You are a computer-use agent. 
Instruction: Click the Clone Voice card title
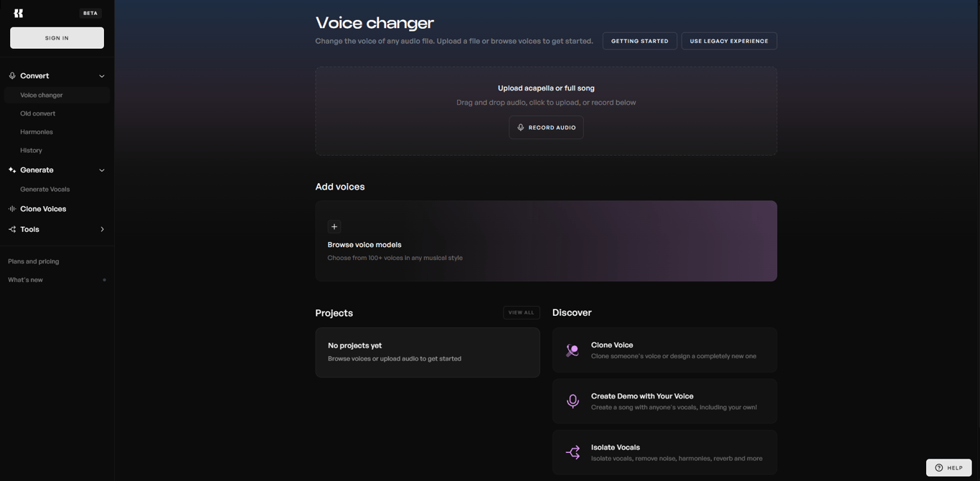click(612, 345)
